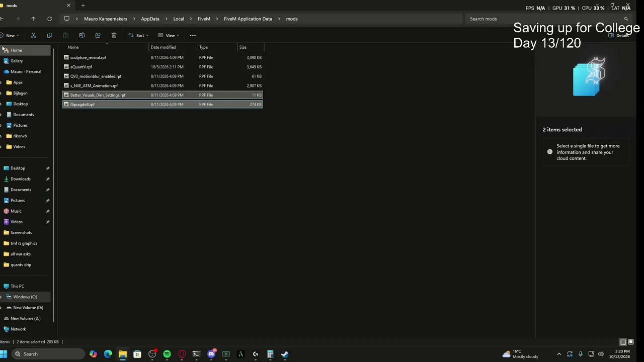The width and height of the screenshot is (644, 362).
Task: Navigate to Local in the address breadcrumb
Action: pyautogui.click(x=179, y=19)
